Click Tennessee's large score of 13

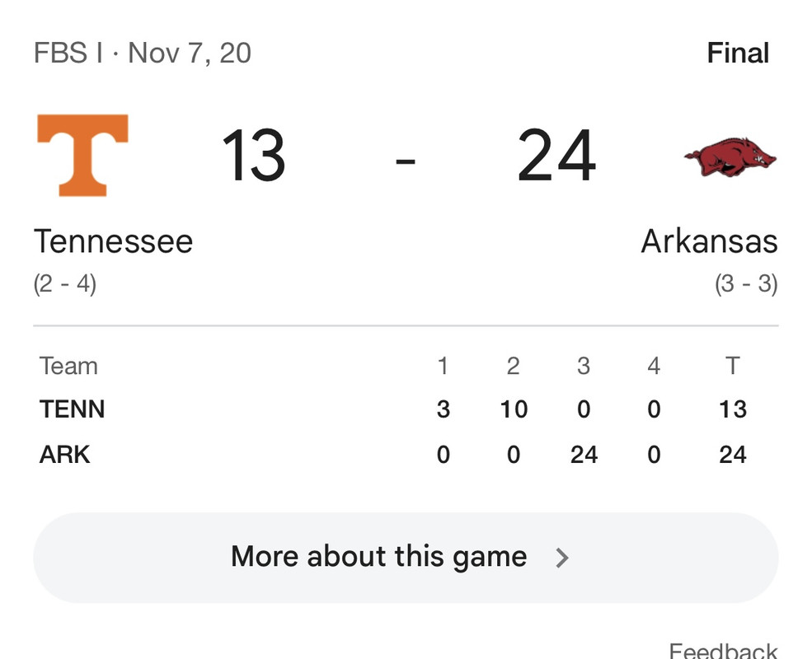[253, 155]
